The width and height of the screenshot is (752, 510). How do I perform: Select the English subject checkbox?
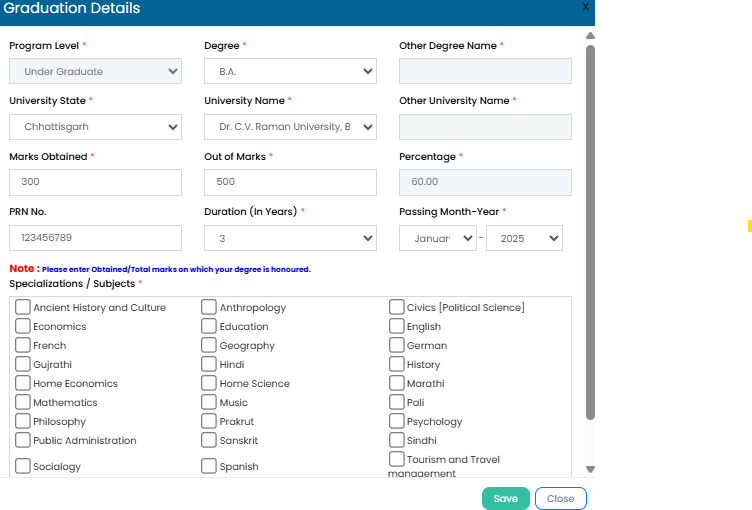(397, 326)
